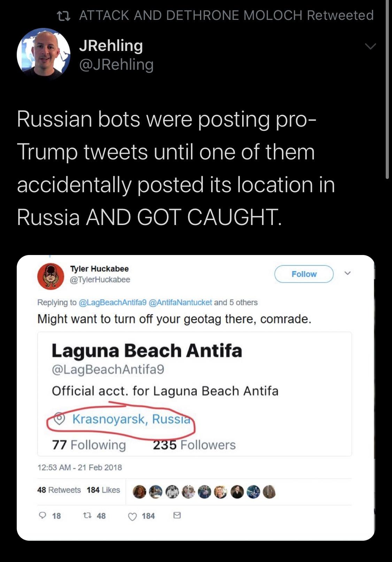Tap JRehling's profile avatar
The image size is (392, 562).
point(44,54)
